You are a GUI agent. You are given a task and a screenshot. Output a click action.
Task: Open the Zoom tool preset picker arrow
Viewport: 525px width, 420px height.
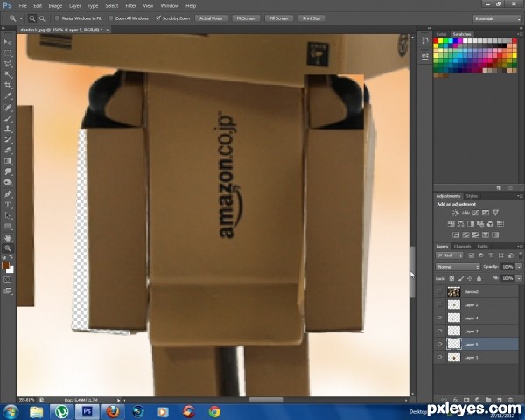click(21, 18)
